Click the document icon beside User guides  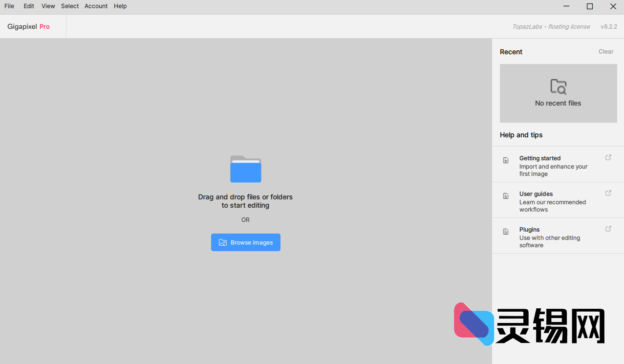506,196
